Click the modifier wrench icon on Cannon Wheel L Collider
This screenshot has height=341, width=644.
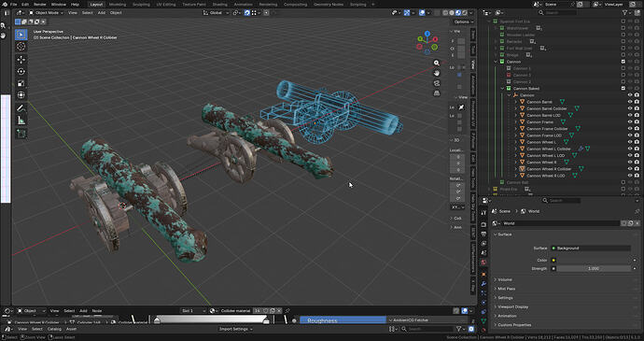(581, 149)
